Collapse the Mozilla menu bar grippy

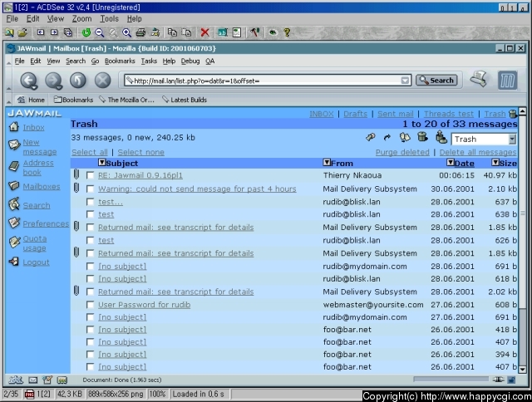point(9,61)
